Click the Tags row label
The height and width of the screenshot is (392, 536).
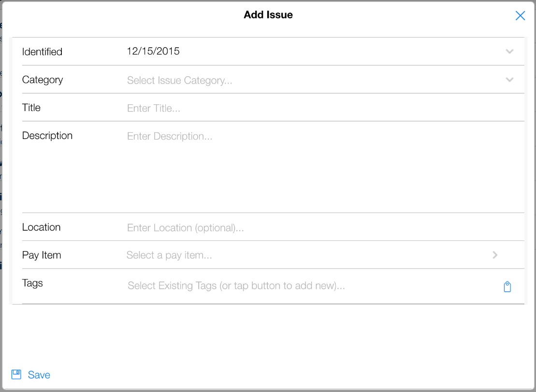click(x=32, y=283)
